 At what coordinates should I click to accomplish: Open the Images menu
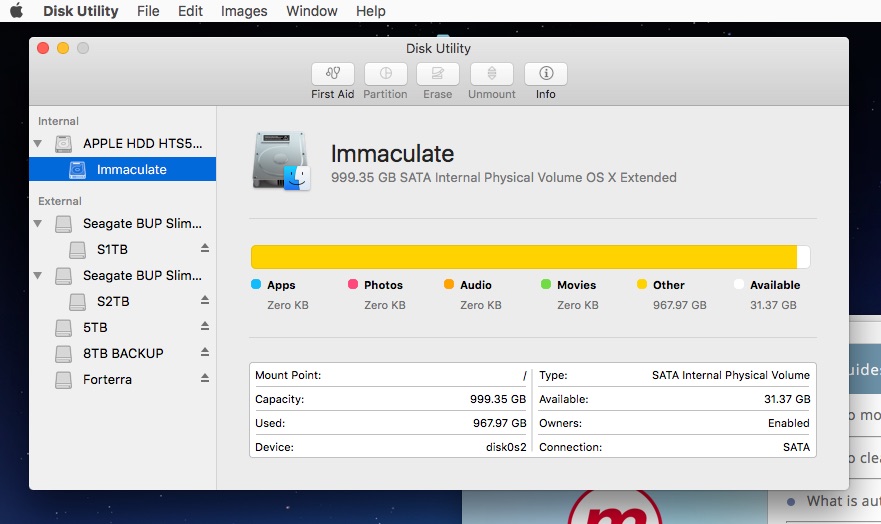click(244, 11)
